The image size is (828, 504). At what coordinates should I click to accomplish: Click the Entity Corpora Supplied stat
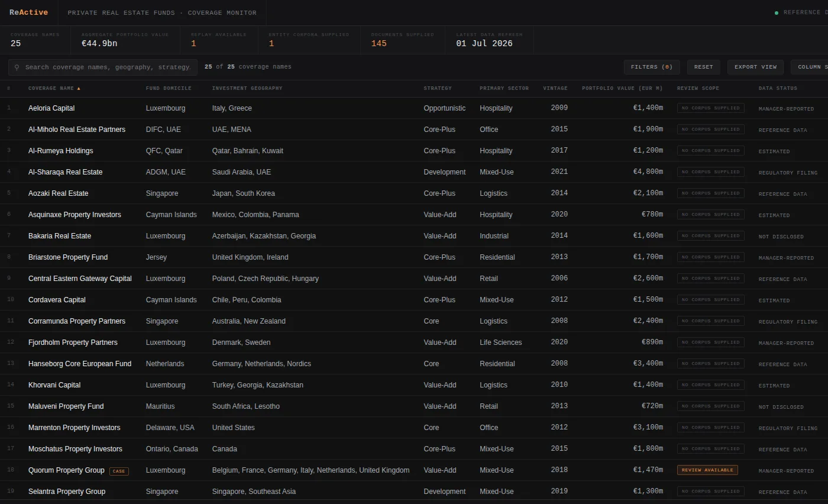point(309,40)
